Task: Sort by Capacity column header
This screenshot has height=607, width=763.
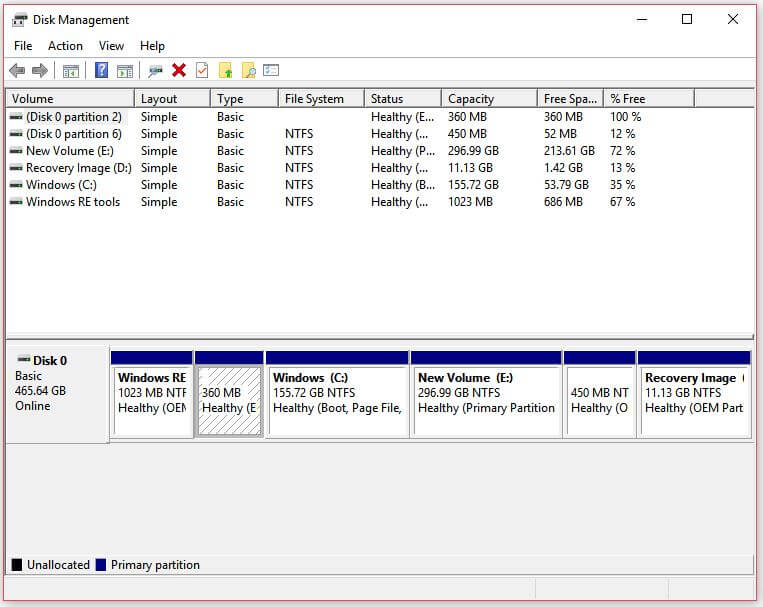Action: coord(490,99)
